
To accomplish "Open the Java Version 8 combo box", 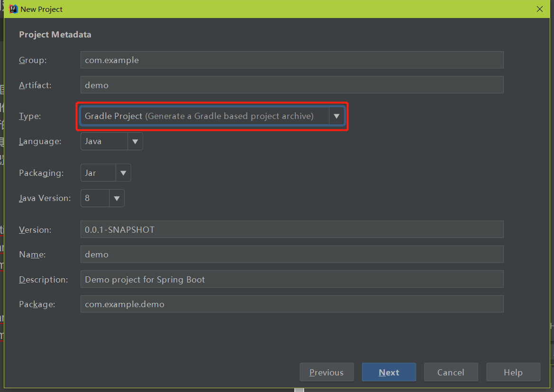I will [102, 198].
